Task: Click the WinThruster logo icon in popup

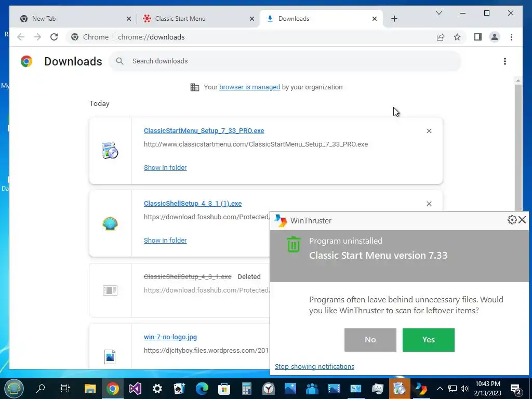Action: click(281, 220)
